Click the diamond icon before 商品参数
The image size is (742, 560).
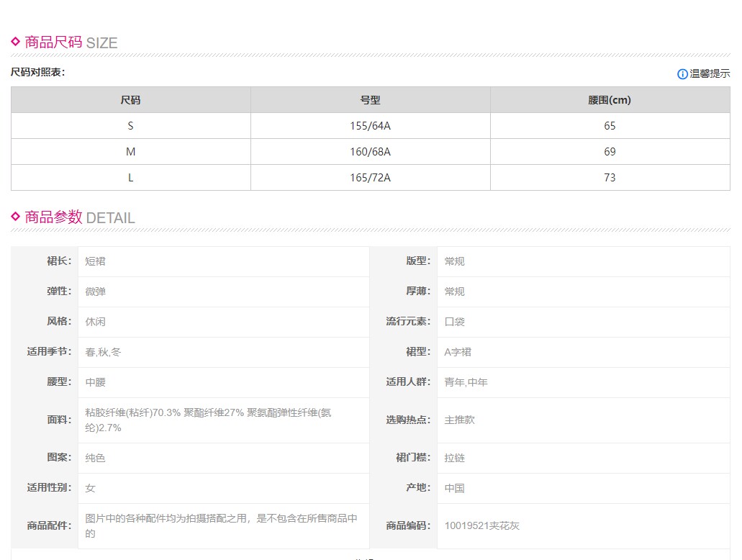(x=16, y=217)
